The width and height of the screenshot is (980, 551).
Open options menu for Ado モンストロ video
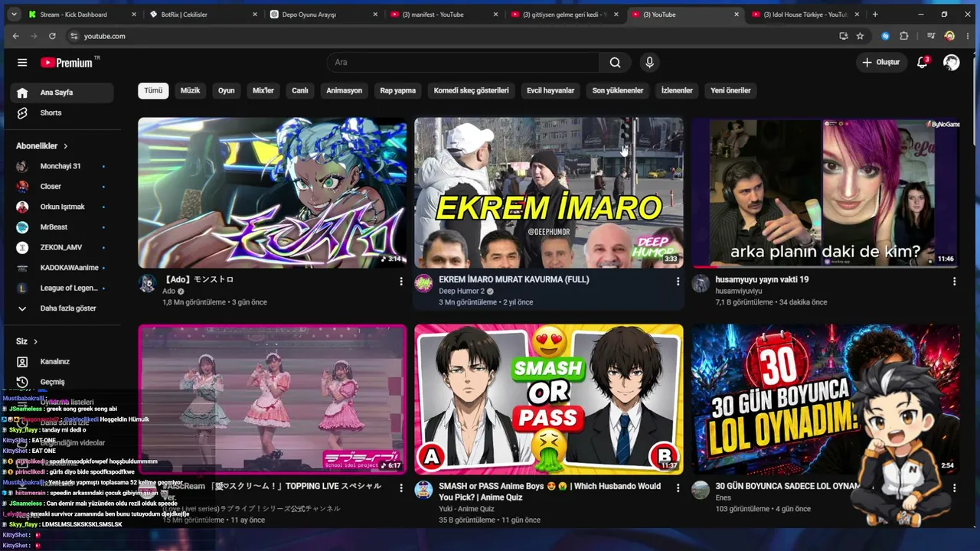[400, 282]
